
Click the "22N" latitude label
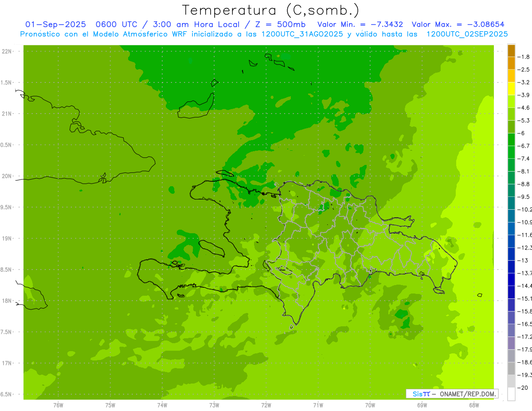[7, 51]
